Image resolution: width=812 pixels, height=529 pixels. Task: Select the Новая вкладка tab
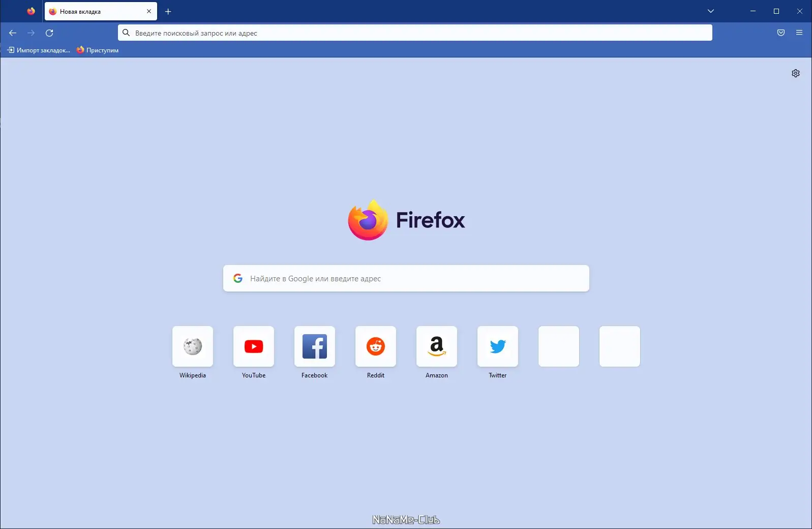tap(101, 12)
